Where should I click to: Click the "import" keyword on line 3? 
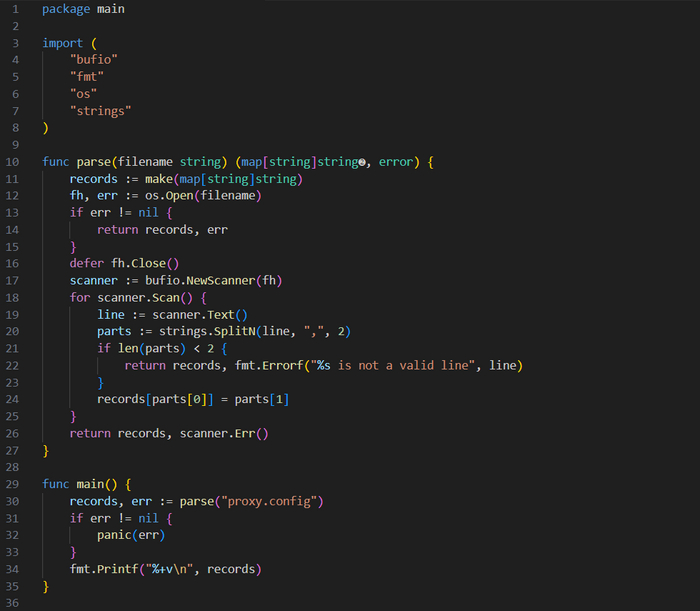tap(62, 43)
